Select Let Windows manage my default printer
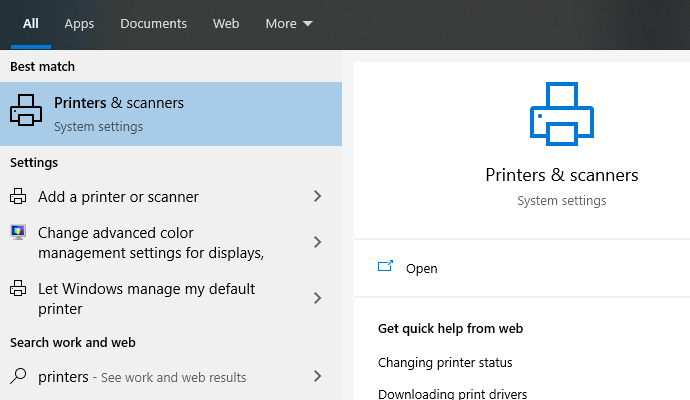The width and height of the screenshot is (690, 400). pos(147,299)
